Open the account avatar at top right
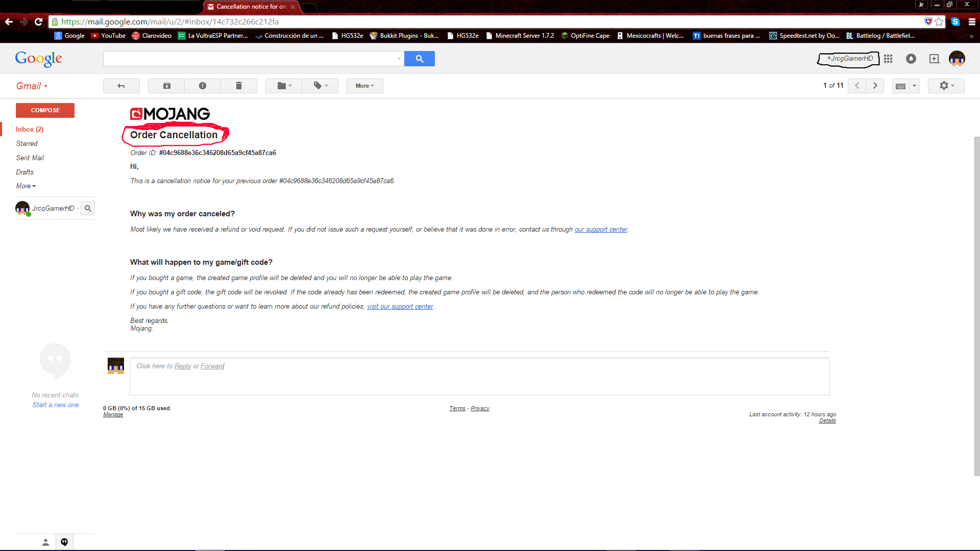Viewport: 980px width, 551px height. pyautogui.click(x=957, y=59)
